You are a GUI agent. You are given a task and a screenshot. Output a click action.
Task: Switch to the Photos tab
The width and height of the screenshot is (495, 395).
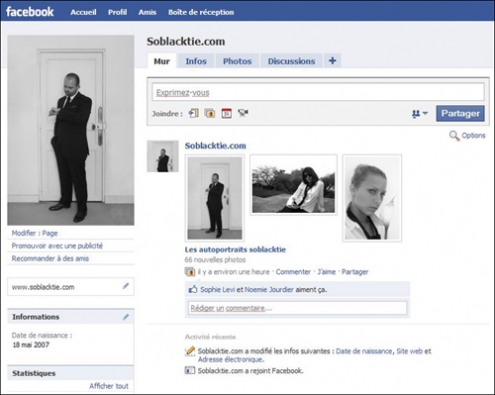tap(237, 61)
